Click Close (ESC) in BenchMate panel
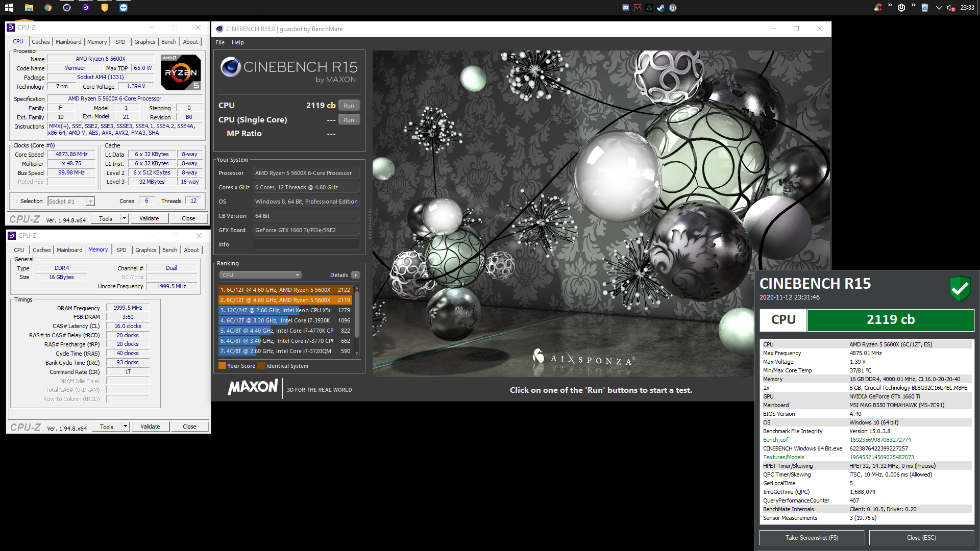The height and width of the screenshot is (551, 980). pos(921,538)
